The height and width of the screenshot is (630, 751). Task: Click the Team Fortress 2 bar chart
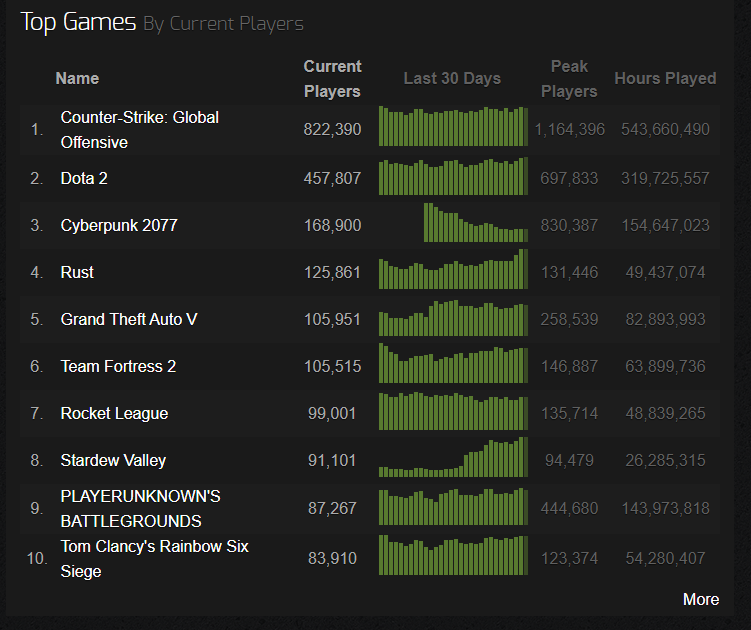click(453, 363)
